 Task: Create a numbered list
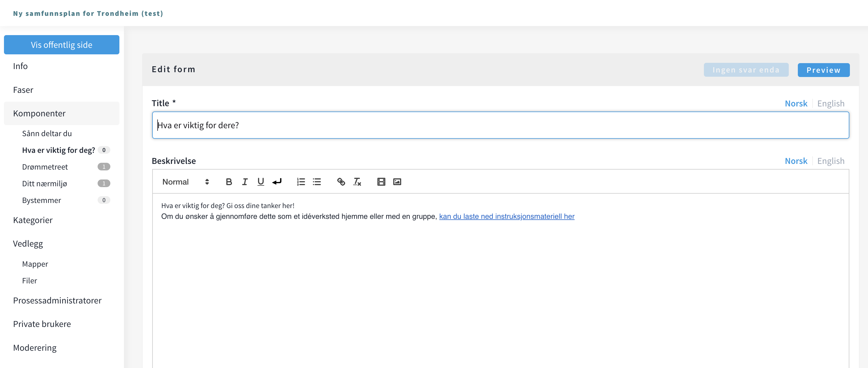point(300,182)
